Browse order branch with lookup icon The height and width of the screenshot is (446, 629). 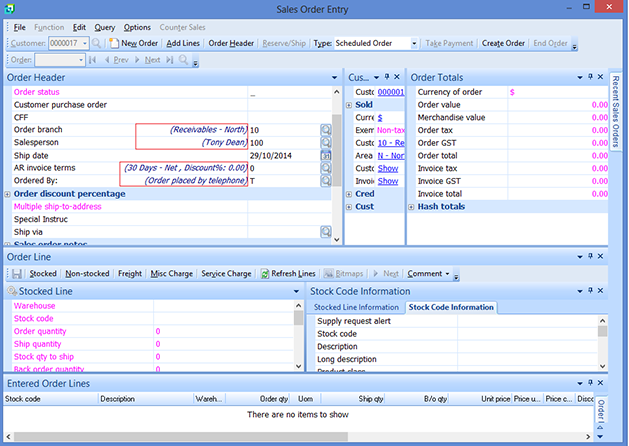point(326,130)
